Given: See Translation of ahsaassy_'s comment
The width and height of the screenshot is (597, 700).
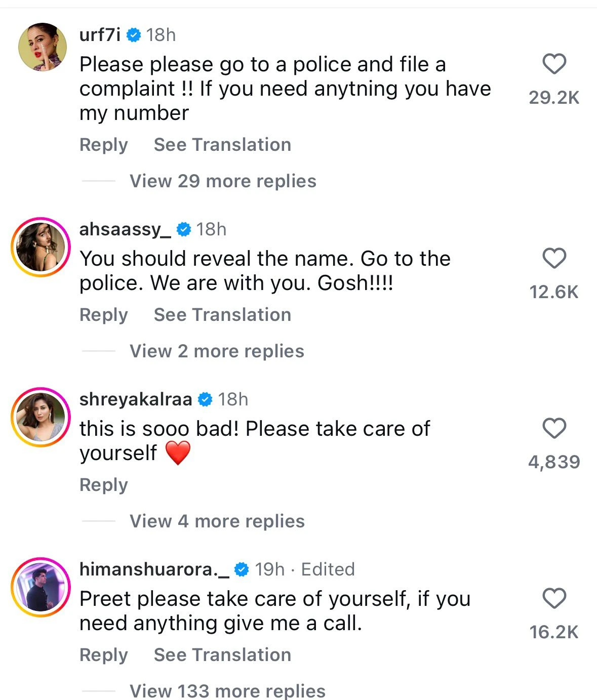Looking at the screenshot, I should [x=222, y=315].
